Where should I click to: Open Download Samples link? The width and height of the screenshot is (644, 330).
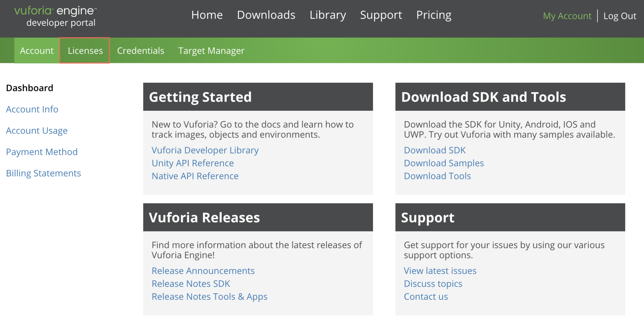click(x=444, y=163)
